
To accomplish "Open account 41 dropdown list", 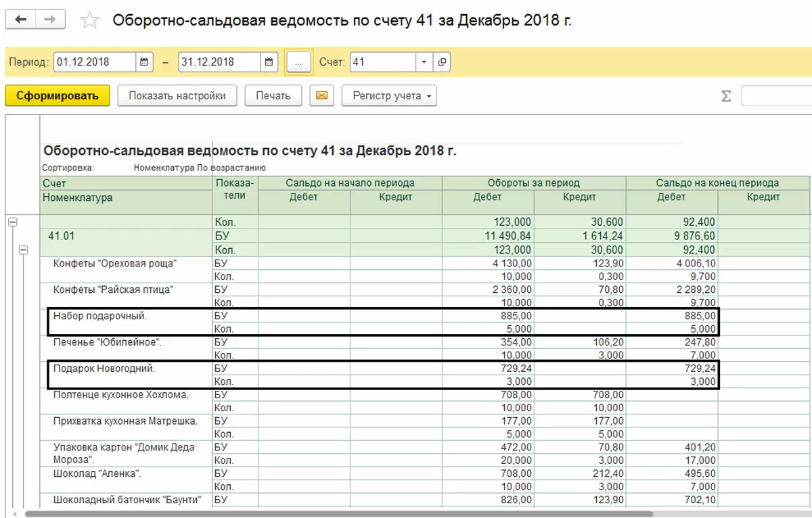I will tap(424, 62).
